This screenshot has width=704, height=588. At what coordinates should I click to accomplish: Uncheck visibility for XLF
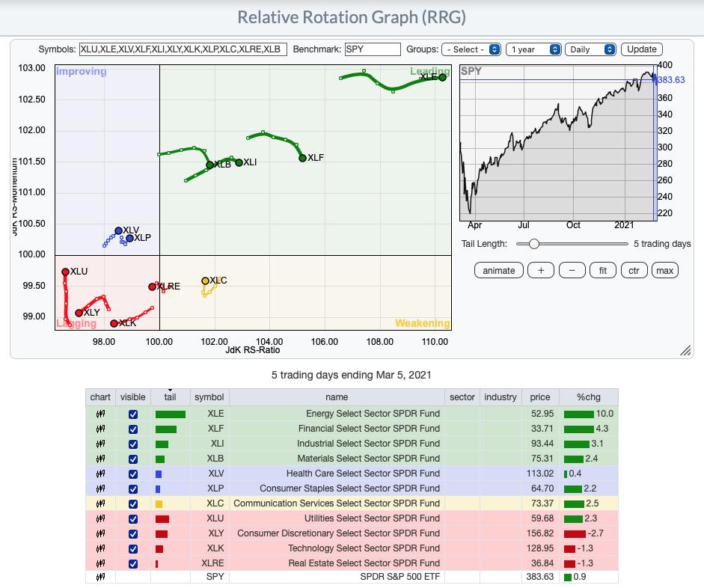pyautogui.click(x=133, y=429)
